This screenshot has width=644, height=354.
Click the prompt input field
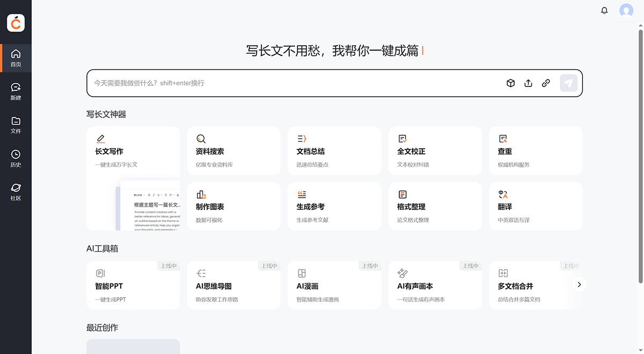click(x=268, y=83)
